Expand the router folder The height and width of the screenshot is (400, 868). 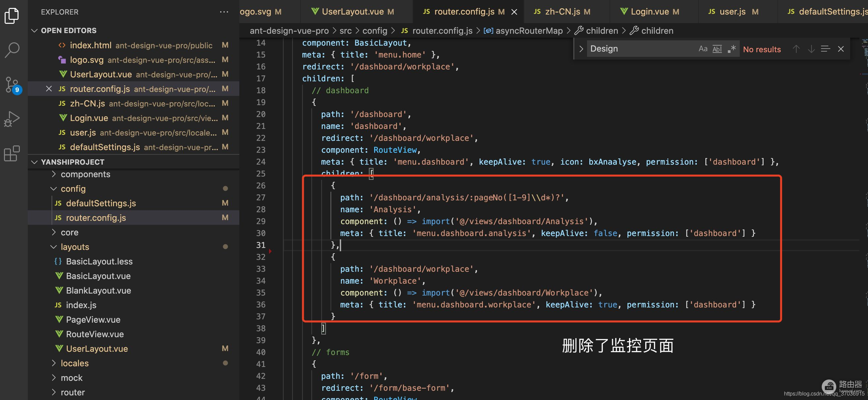[134, 392]
